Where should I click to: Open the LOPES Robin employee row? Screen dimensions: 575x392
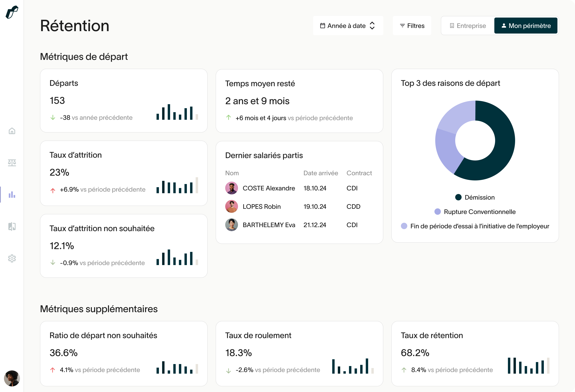pyautogui.click(x=262, y=207)
